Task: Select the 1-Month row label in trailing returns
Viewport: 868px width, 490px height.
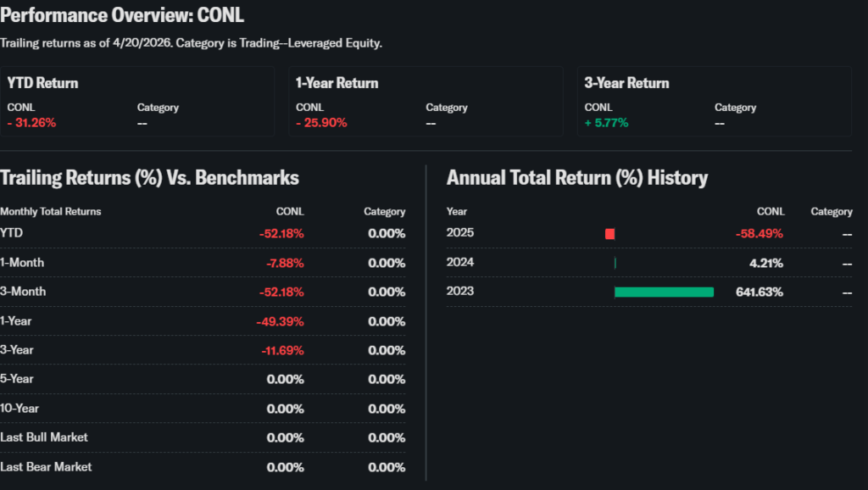Action: click(x=22, y=263)
